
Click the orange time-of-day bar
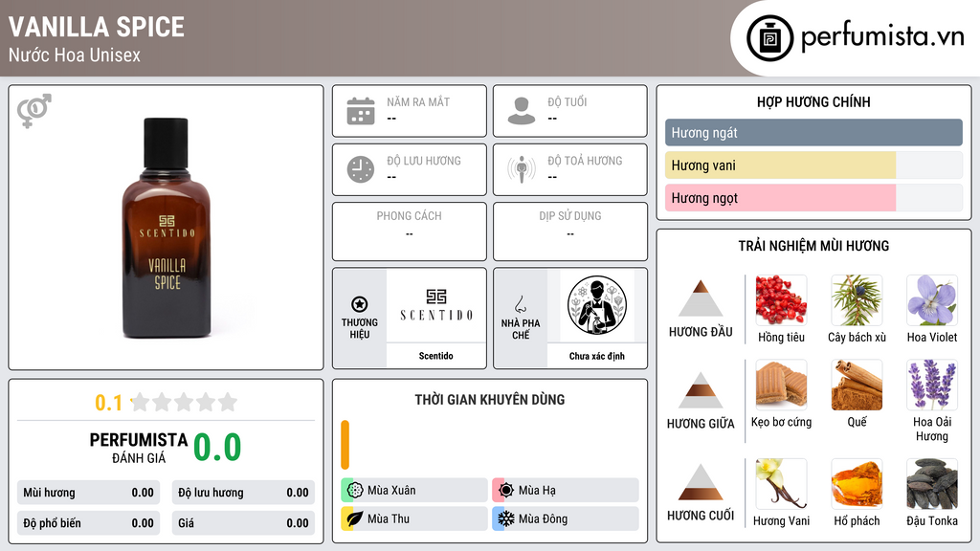[x=345, y=445]
